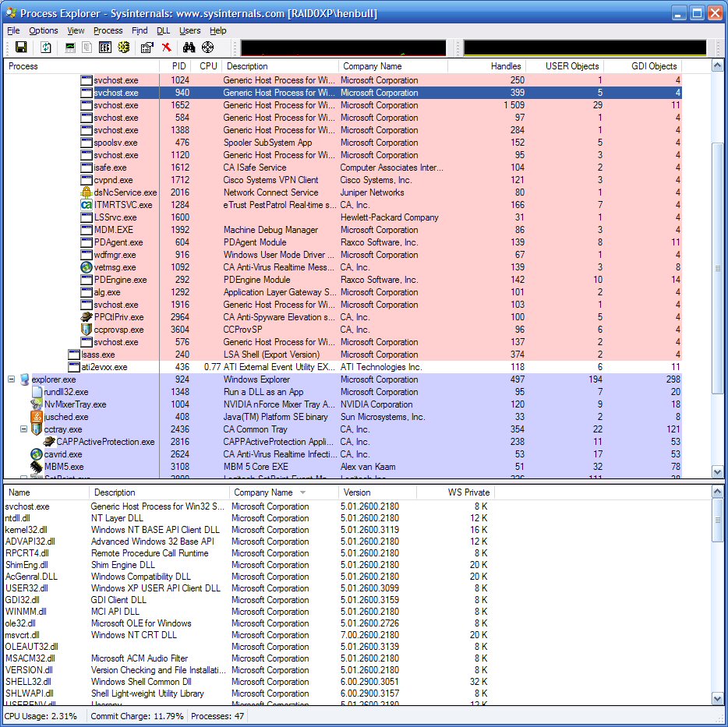Click the shield icon of ccprovsp.exe

87,330
